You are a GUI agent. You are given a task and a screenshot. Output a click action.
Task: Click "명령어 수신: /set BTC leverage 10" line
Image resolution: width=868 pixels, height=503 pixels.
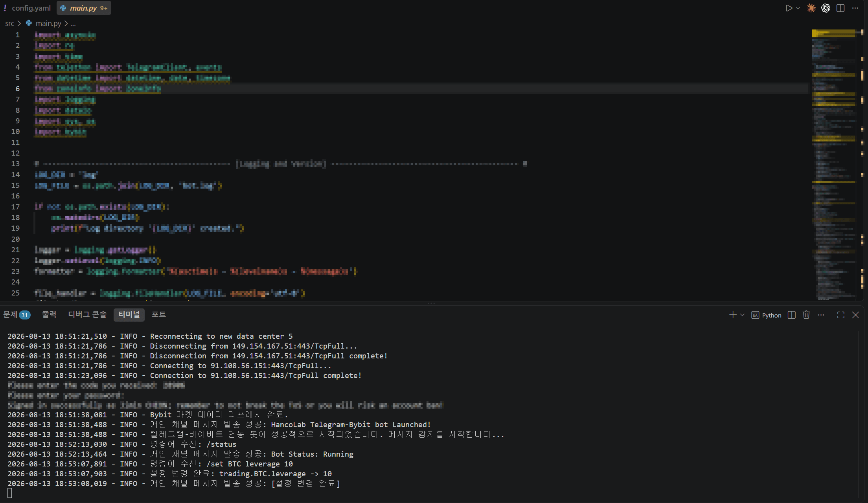click(150, 464)
